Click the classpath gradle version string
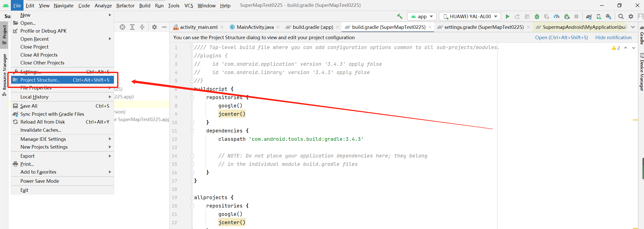Screen dimensions: 644x229 coord(306,139)
